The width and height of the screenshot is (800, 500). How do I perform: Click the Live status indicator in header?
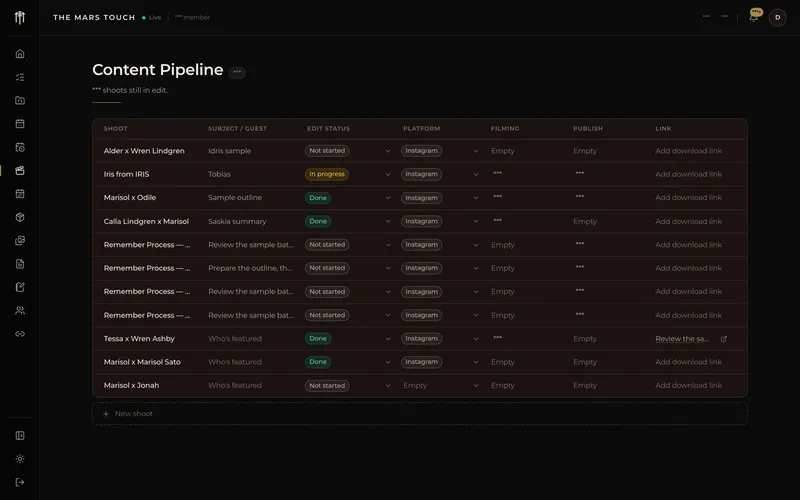pyautogui.click(x=152, y=17)
